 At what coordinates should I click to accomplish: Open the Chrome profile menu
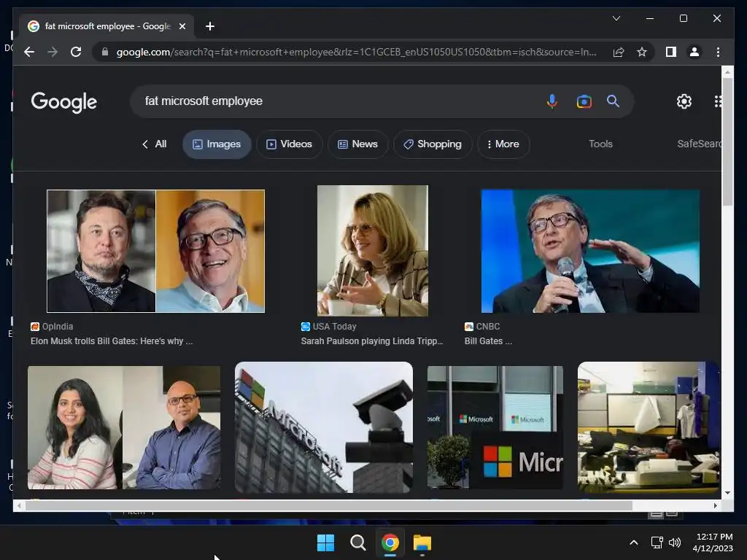coord(694,52)
